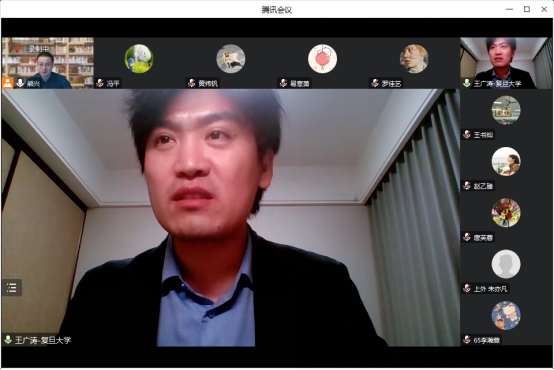Click the 录制中 recording indicator
This screenshot has height=370, width=554.
(39, 49)
